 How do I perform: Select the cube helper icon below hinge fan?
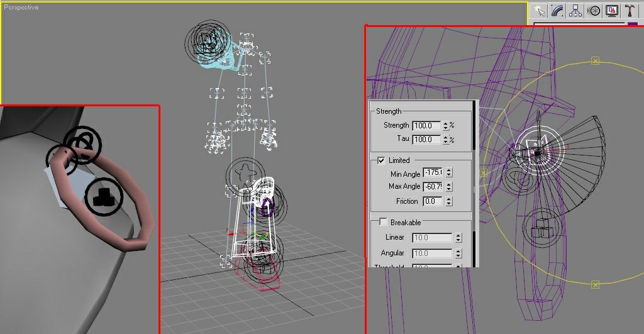click(542, 228)
